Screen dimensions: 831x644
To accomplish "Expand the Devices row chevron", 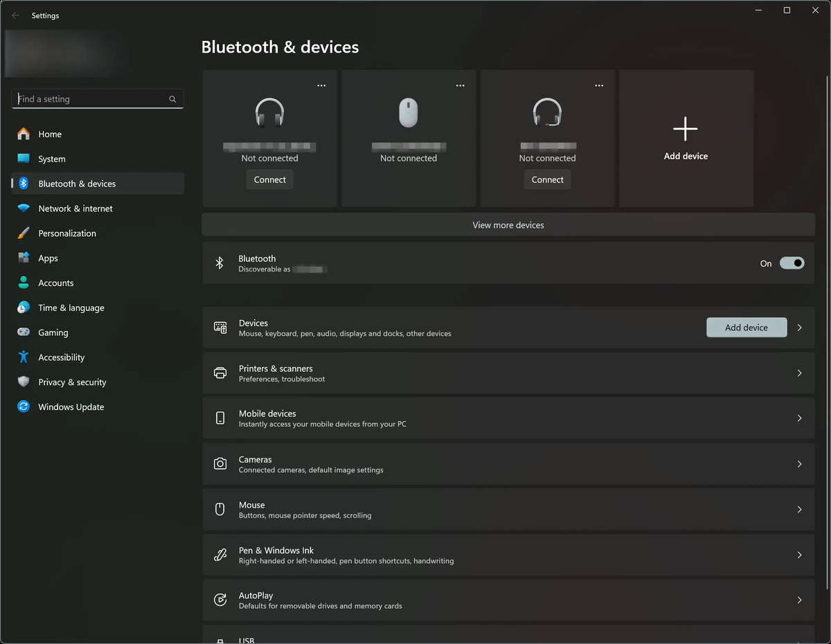I will pyautogui.click(x=800, y=328).
